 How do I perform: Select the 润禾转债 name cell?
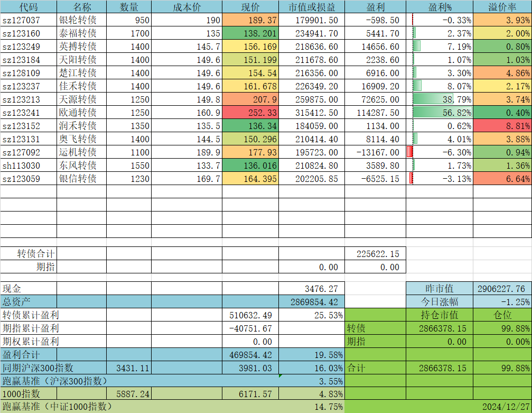(82, 126)
